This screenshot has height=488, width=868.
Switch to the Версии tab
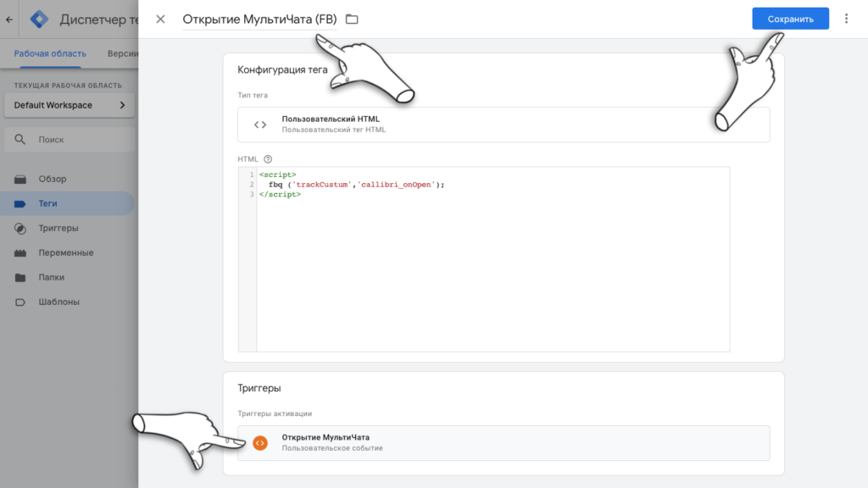[x=123, y=53]
